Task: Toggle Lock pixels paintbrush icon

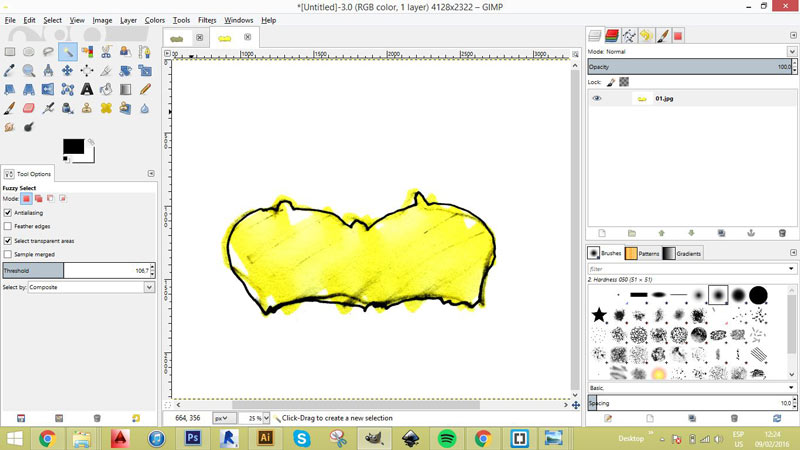Action: point(611,82)
